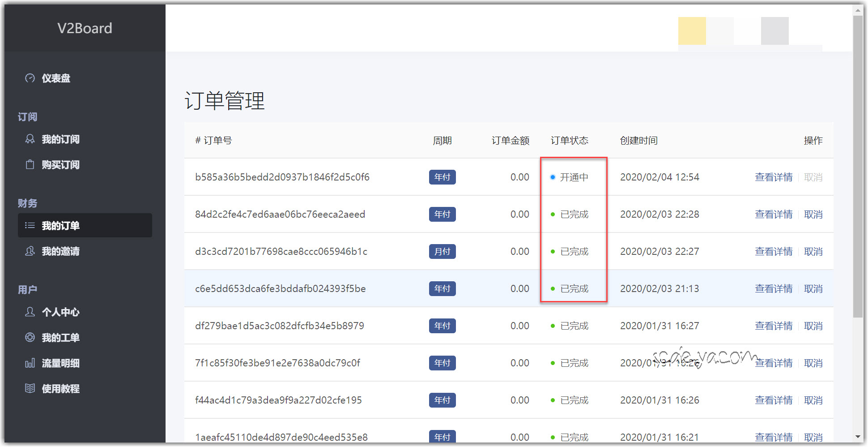Screen dimensions: 868x447
Task: Click the 月付 period badge
Action: click(x=442, y=252)
